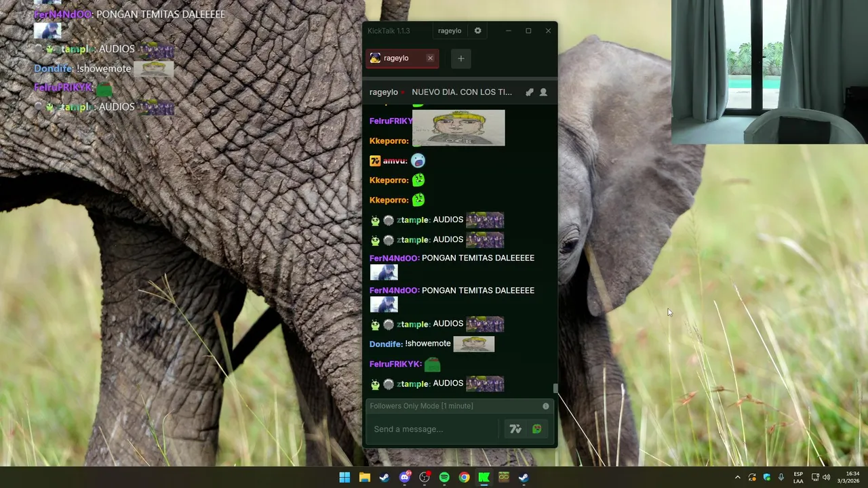
Task: Open File Explorer from the taskbar
Action: pyautogui.click(x=364, y=477)
